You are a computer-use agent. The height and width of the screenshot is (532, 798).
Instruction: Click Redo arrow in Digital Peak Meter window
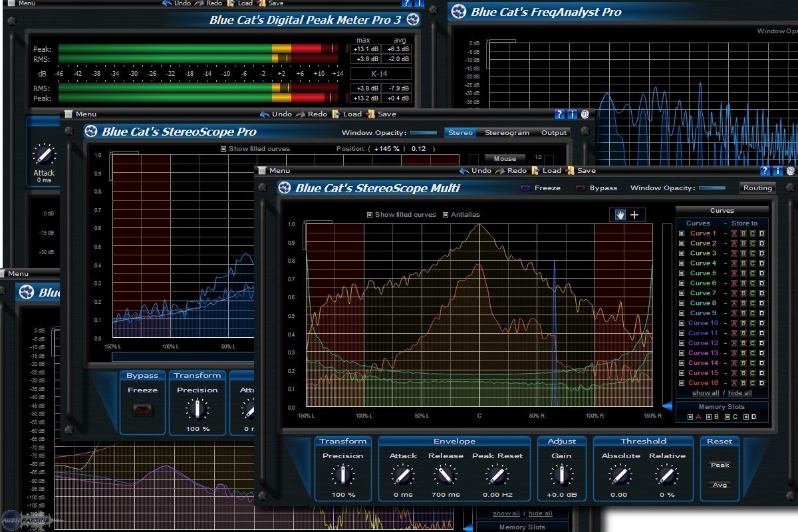tap(199, 3)
